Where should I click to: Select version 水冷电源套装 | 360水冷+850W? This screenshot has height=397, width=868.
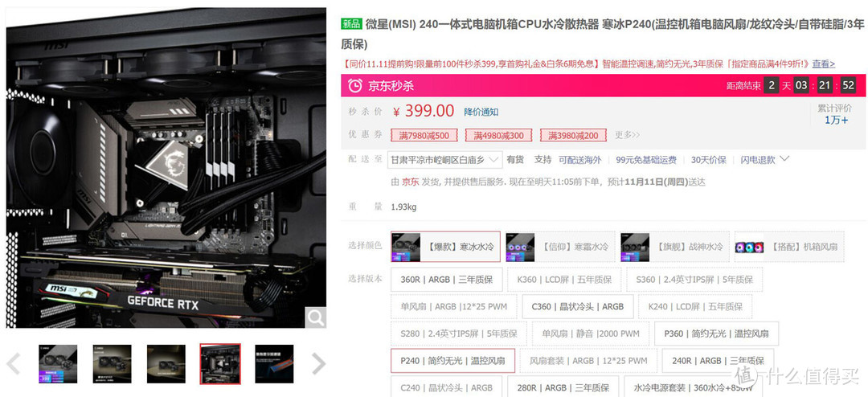pyautogui.click(x=694, y=387)
